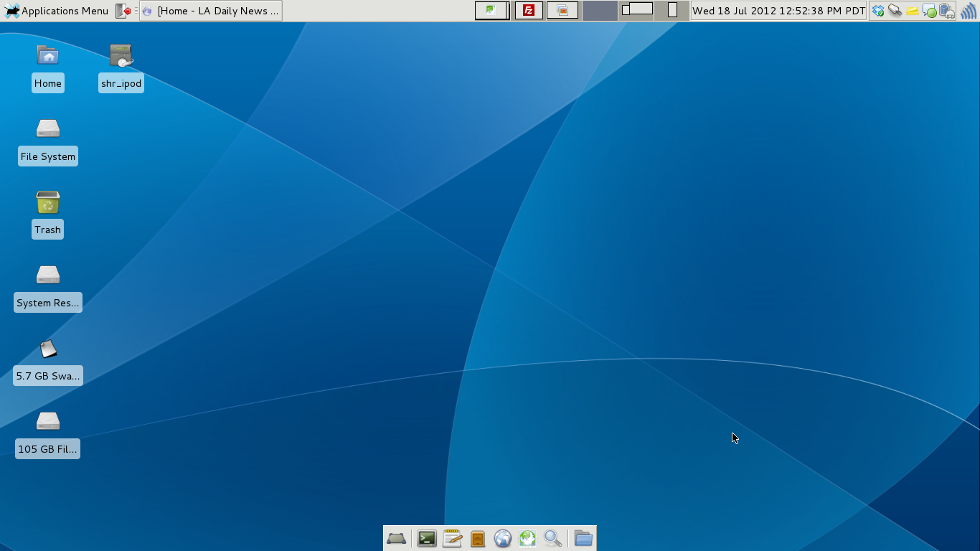The height and width of the screenshot is (551, 980).
Task: Click the logout button beside Applications Menu
Action: (x=122, y=10)
